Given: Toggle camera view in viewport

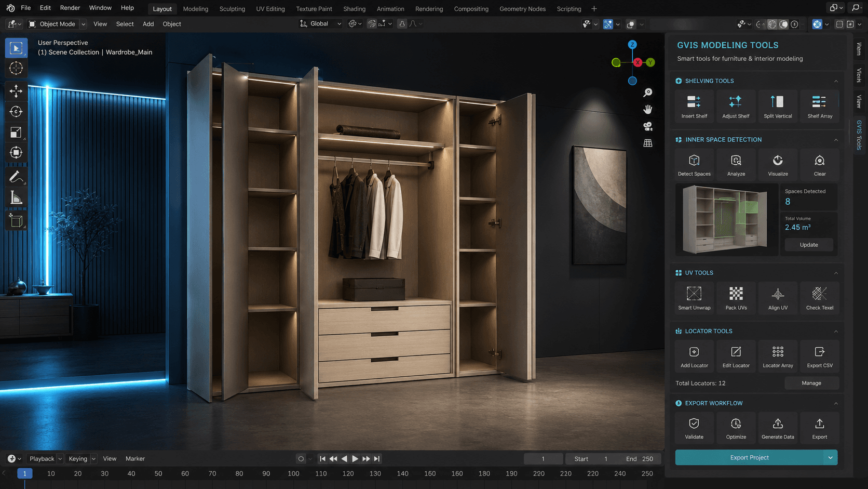Looking at the screenshot, I should [648, 126].
